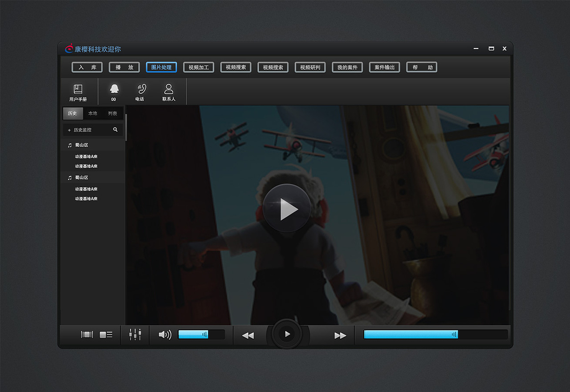Viewport: 570px width, 392px height.
Task: Open the 视频加工 menu button
Action: pyautogui.click(x=199, y=67)
